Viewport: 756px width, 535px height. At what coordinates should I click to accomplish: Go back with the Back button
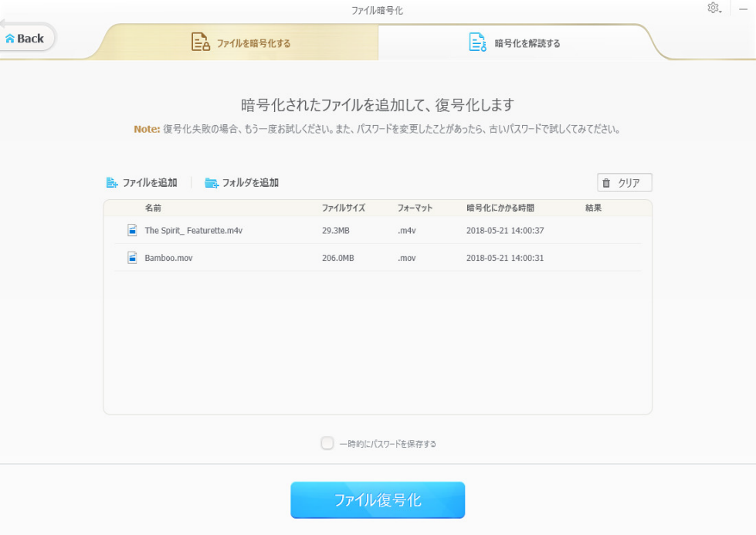click(25, 39)
